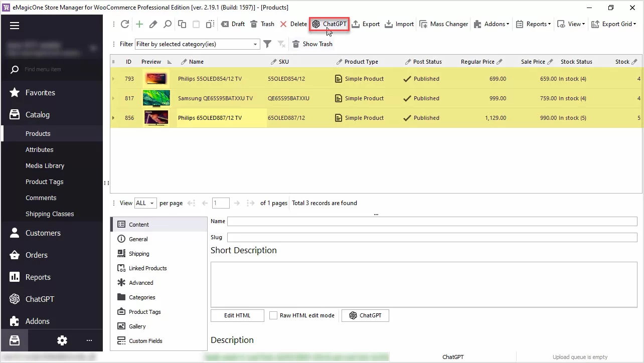Click the toolbar ChatGPT button
Viewport: 644px width, 363px height.
click(x=329, y=24)
